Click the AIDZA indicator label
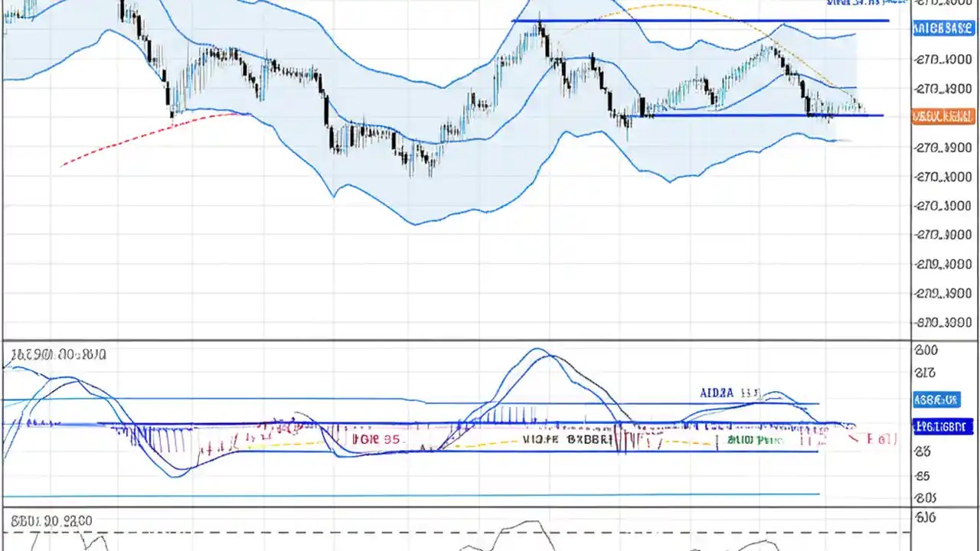The width and height of the screenshot is (980, 551). coord(718,393)
